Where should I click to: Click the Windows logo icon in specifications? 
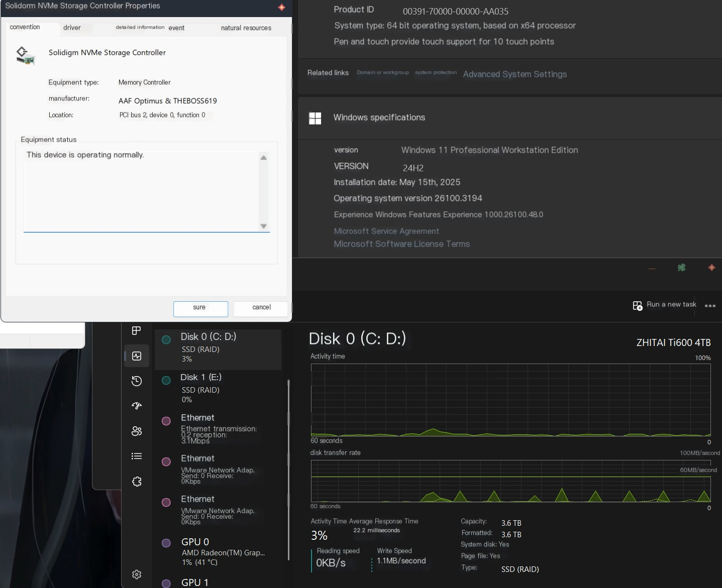(315, 118)
